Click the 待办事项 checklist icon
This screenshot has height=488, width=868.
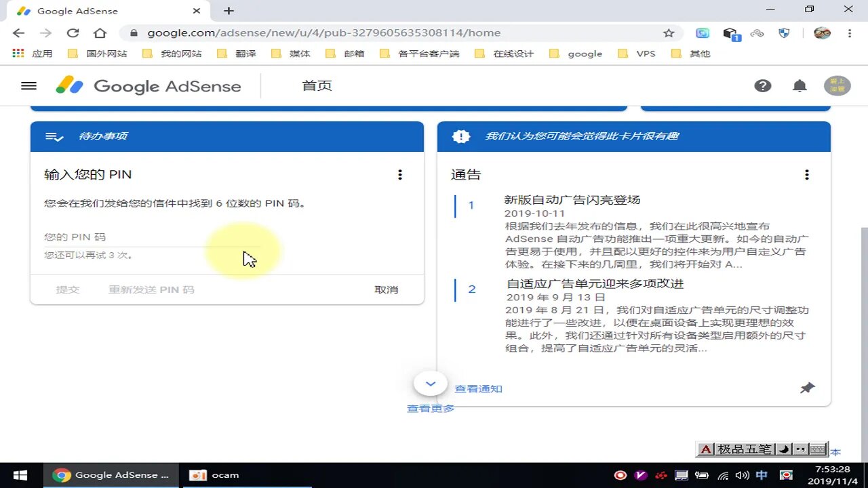coord(54,136)
